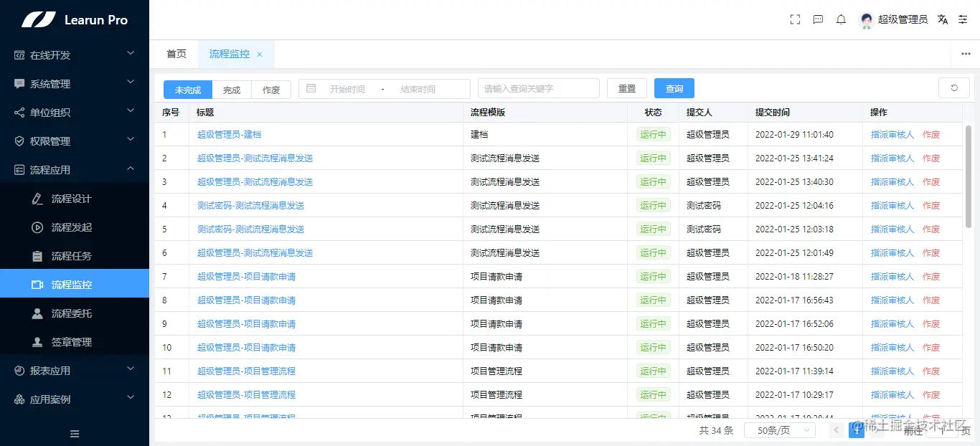The height and width of the screenshot is (446, 980).
Task: Open the date picker calendar icon
Action: coord(311,87)
